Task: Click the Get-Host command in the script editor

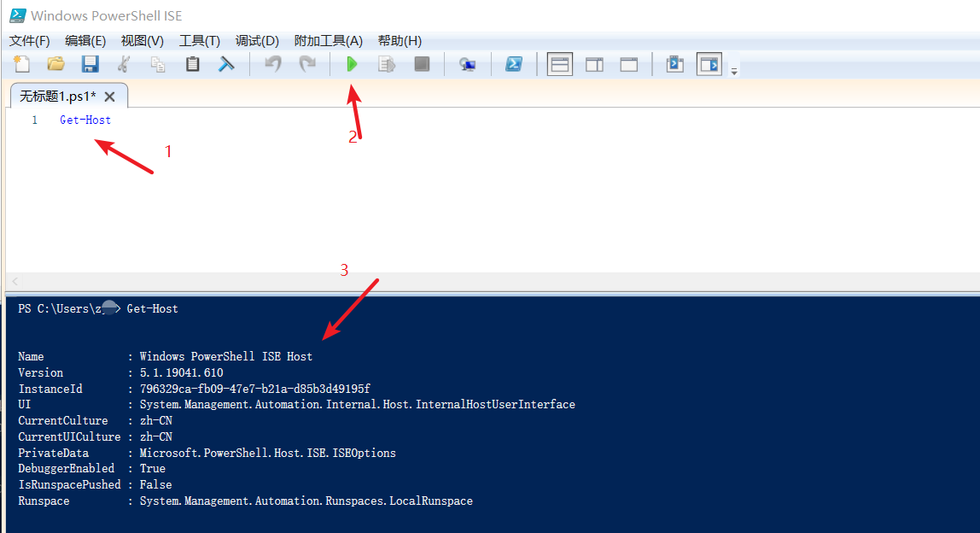Action: (85, 120)
